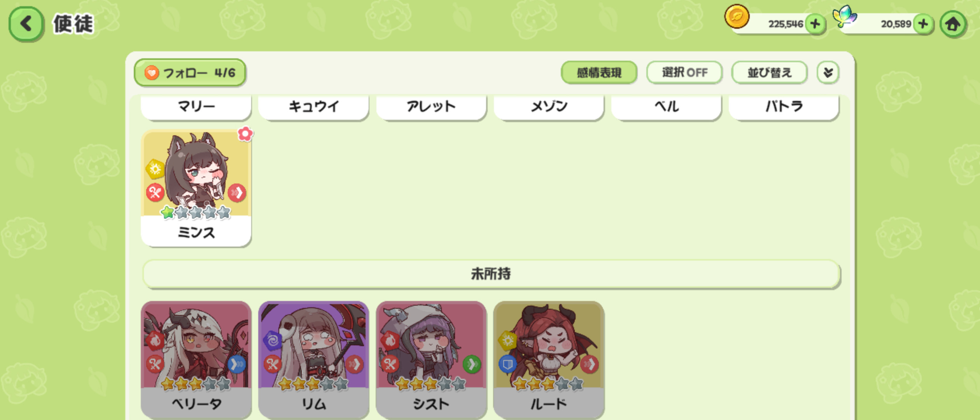
Task: Open the パトラ character card
Action: 784,107
